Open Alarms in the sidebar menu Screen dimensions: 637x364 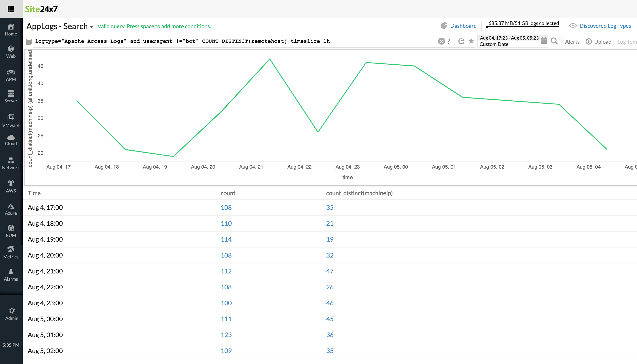click(11, 275)
